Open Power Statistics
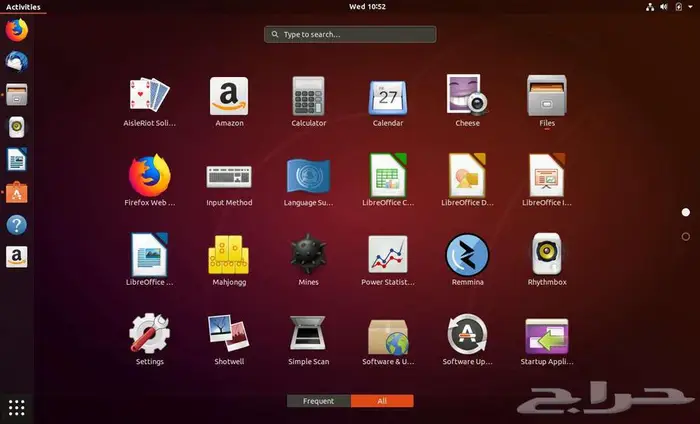This screenshot has width=700, height=424. [x=388, y=255]
